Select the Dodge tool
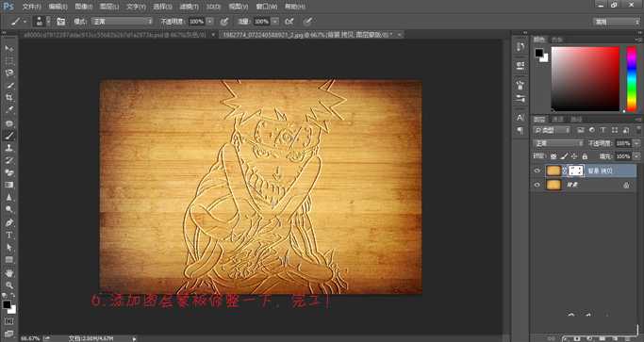 (8, 209)
